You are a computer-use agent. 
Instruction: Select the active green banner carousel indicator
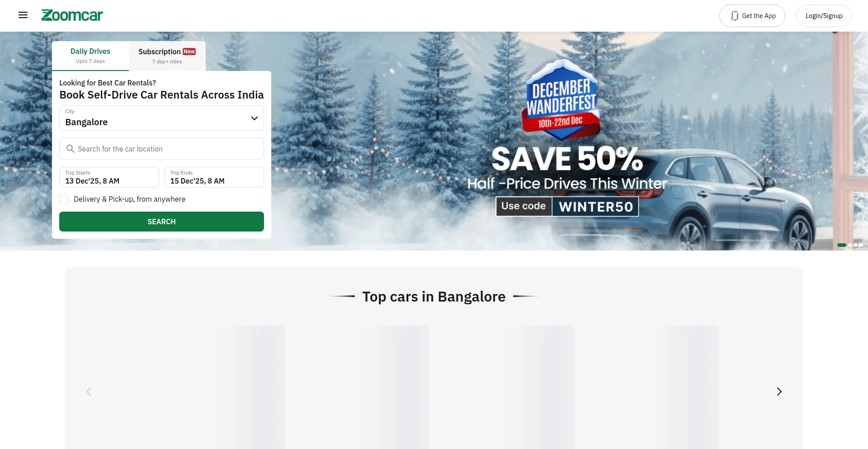point(842,245)
